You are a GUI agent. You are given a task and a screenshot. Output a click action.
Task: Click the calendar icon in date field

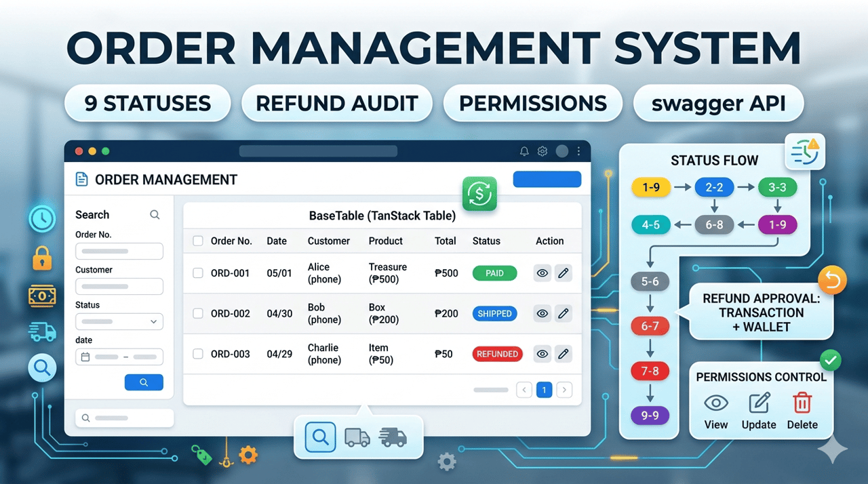click(85, 357)
